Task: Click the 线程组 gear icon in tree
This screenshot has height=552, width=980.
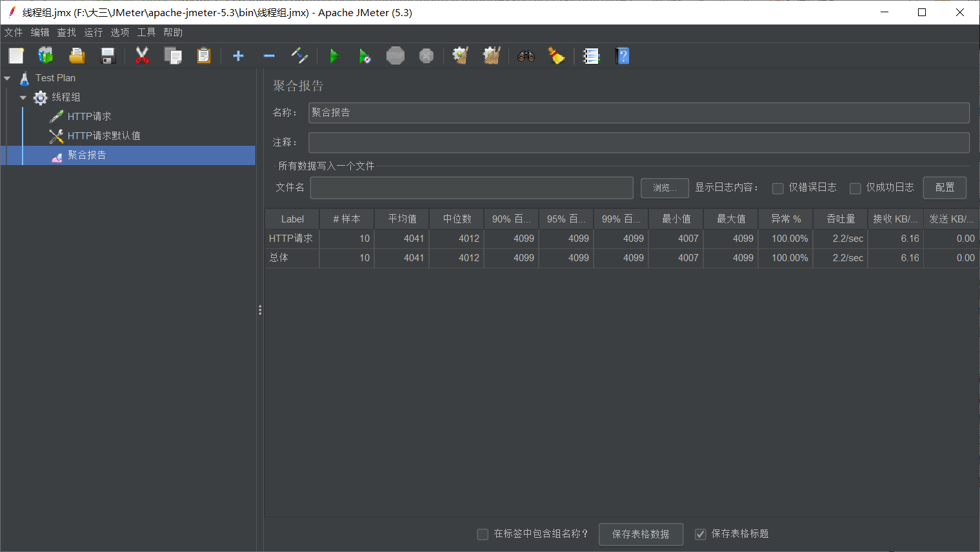Action: coord(41,97)
